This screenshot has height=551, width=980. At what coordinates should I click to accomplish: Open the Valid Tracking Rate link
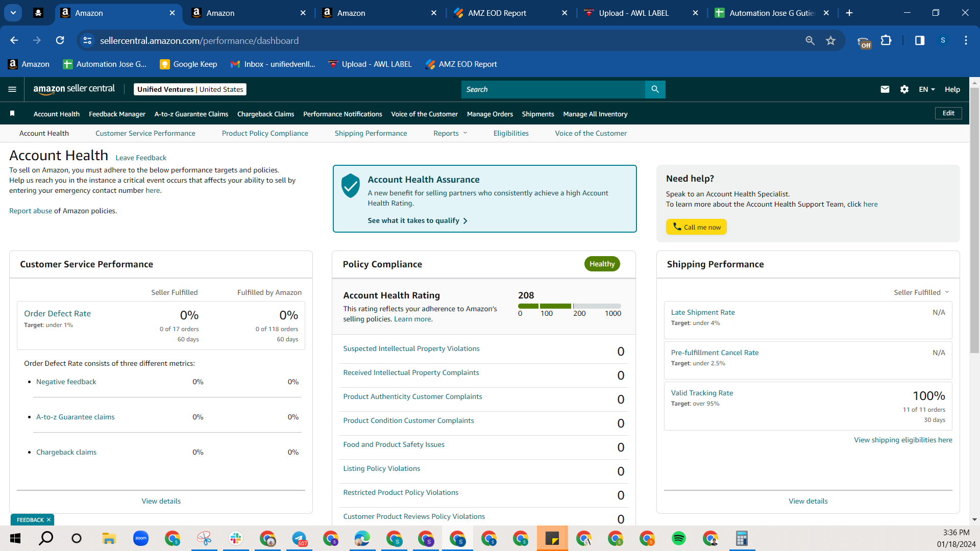[x=702, y=393]
